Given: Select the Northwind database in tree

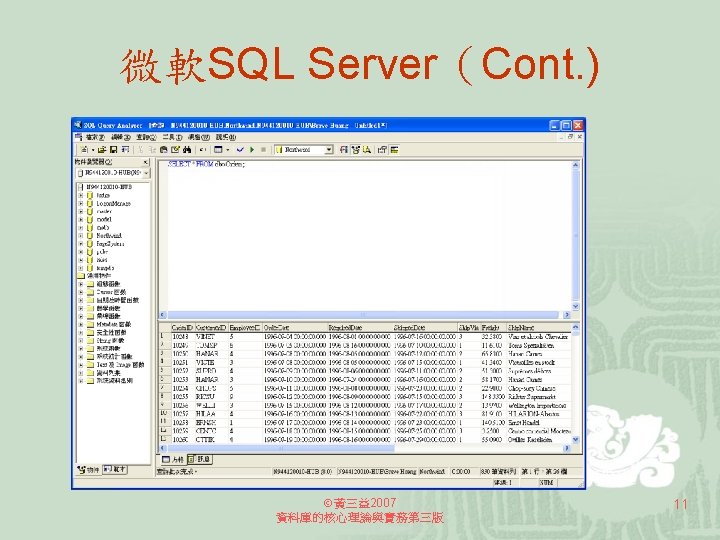Looking at the screenshot, I should tap(109, 236).
